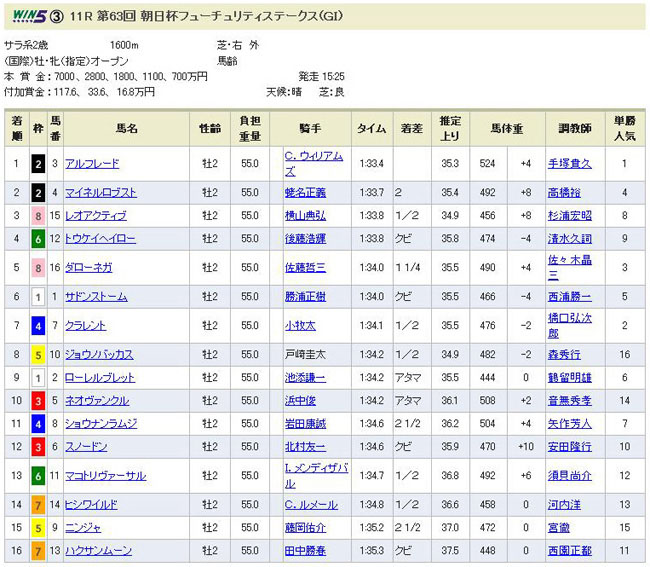Open horse ハクサンムーン link
The height and width of the screenshot is (567, 650).
click(97, 550)
